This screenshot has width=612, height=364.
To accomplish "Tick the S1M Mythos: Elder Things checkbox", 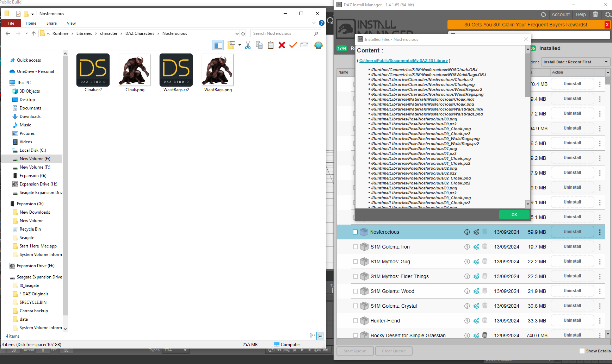I will pos(355,276).
